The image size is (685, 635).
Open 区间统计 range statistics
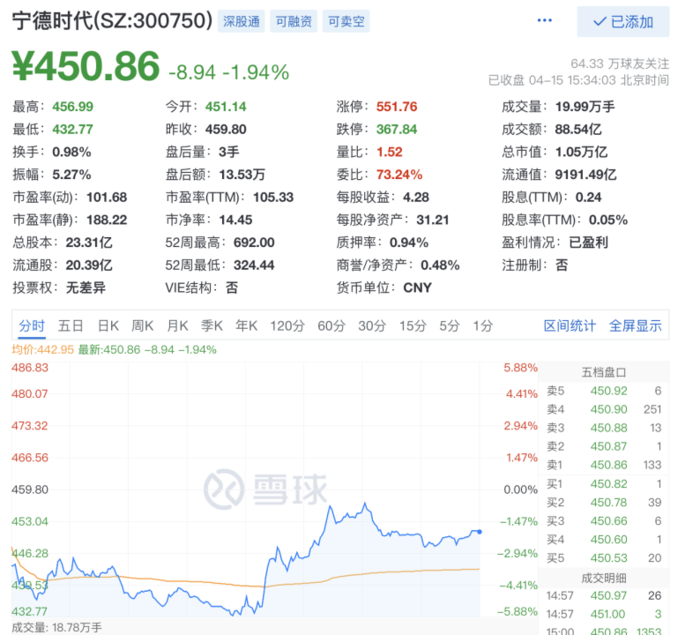point(569,326)
